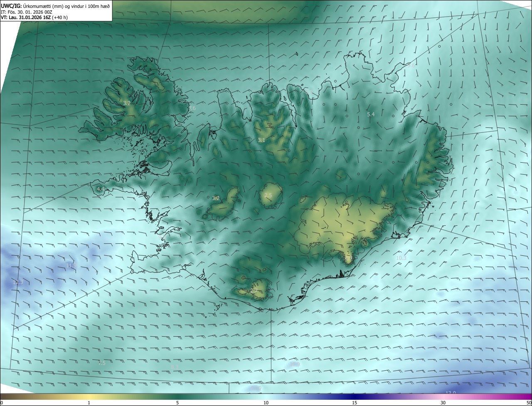This screenshot has width=532, height=406.
Task: Click the 9.6 value label off the northeast coast
Action: (x=411, y=65)
